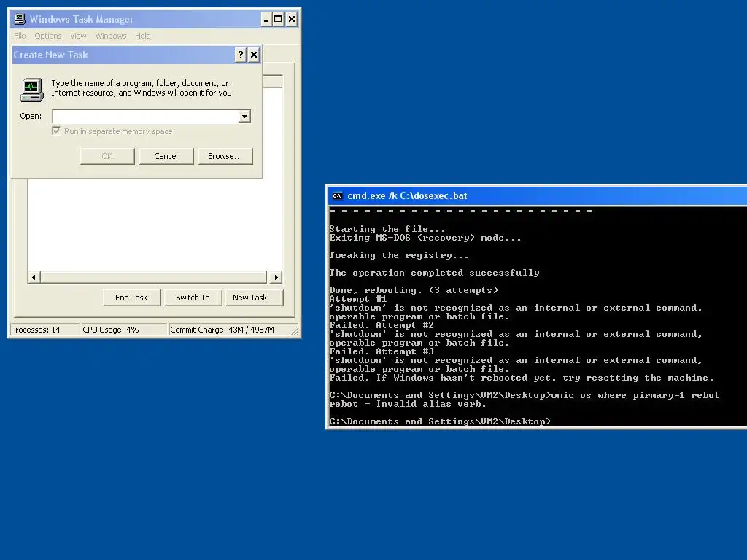Click the run program computer icon in Create New Task
747x560 pixels.
(32, 90)
